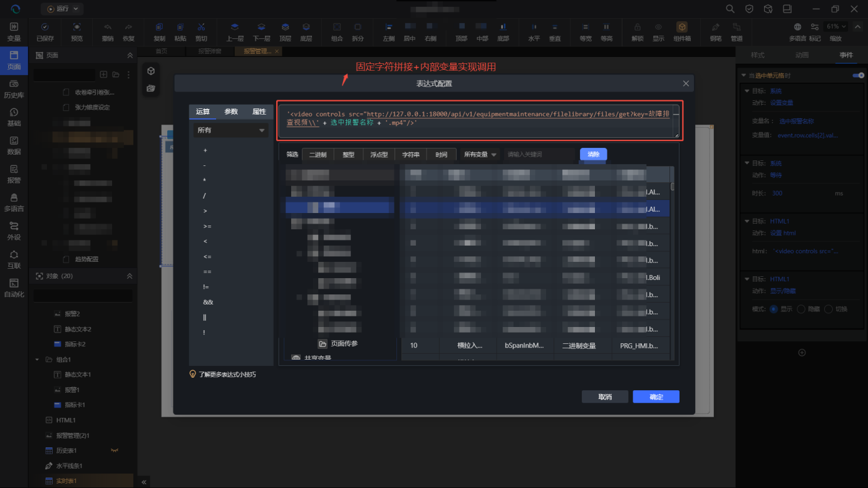Click the 撤销 undo icon
Image resolution: width=868 pixels, height=488 pixels.
pos(108,28)
